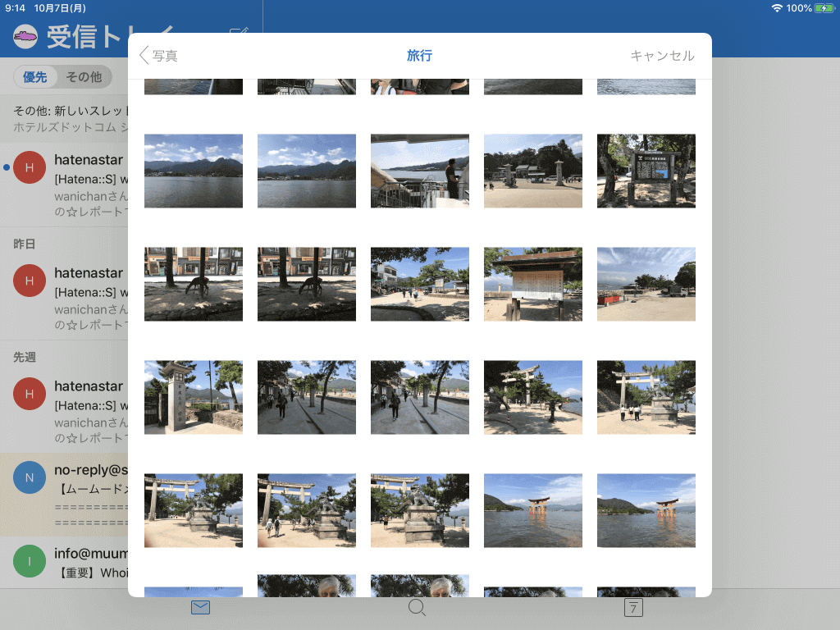The image size is (840, 630).
Task: Select the open beach with truck photo
Action: click(x=646, y=284)
